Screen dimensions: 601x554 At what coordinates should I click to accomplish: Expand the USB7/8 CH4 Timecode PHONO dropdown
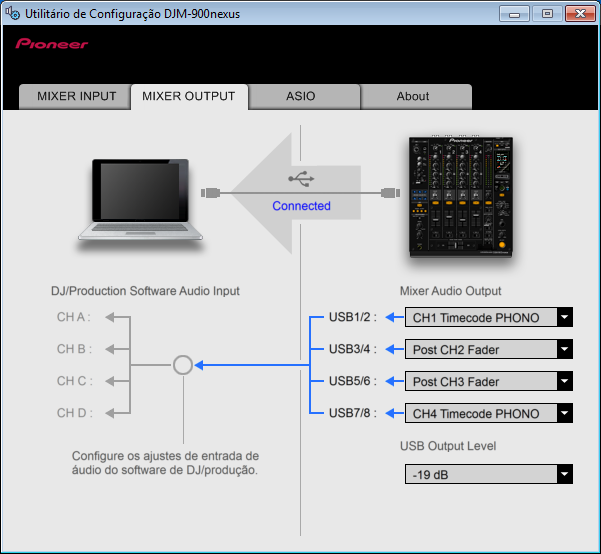pyautogui.click(x=489, y=413)
